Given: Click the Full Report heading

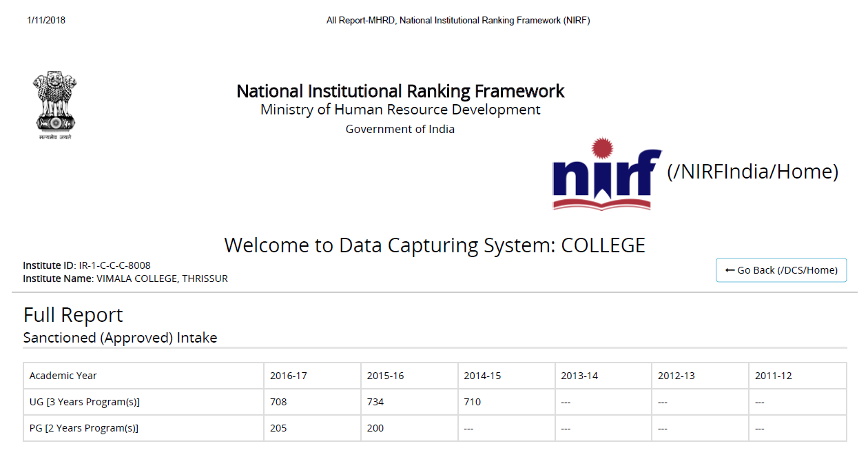Looking at the screenshot, I should point(73,315).
